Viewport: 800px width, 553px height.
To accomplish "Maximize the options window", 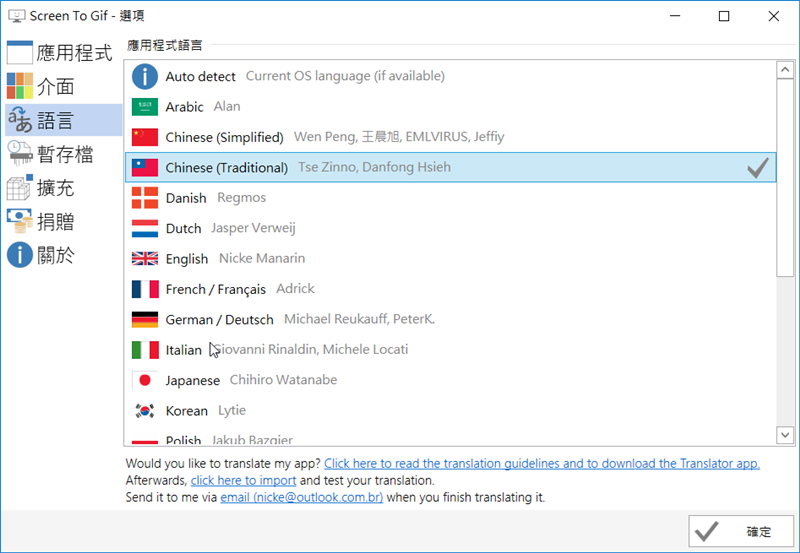I will pyautogui.click(x=723, y=16).
